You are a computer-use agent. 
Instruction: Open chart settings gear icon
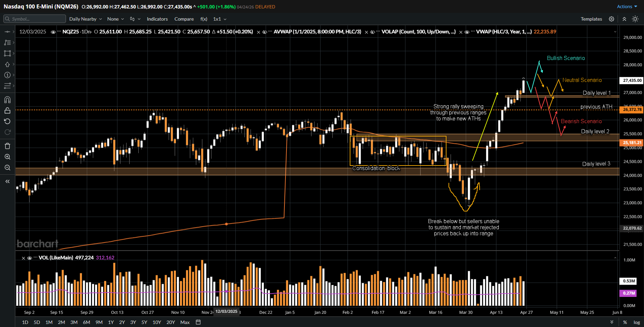(x=612, y=19)
